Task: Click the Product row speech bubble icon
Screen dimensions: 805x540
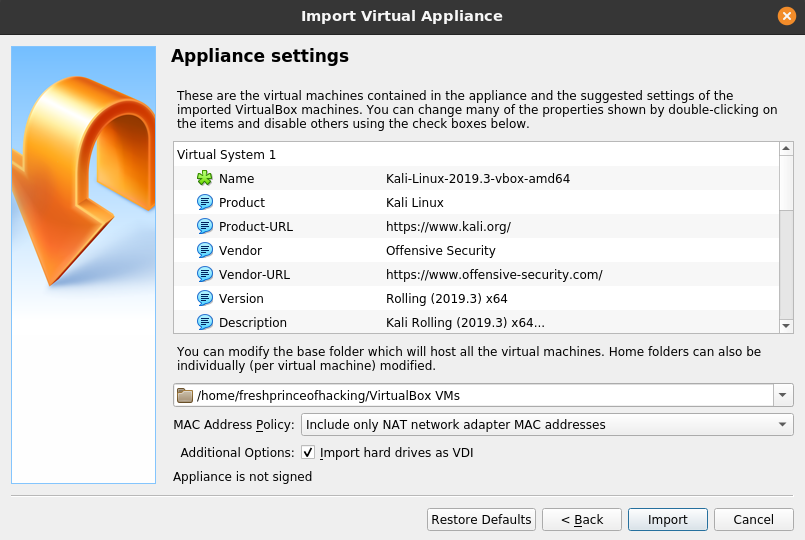Action: 204,202
